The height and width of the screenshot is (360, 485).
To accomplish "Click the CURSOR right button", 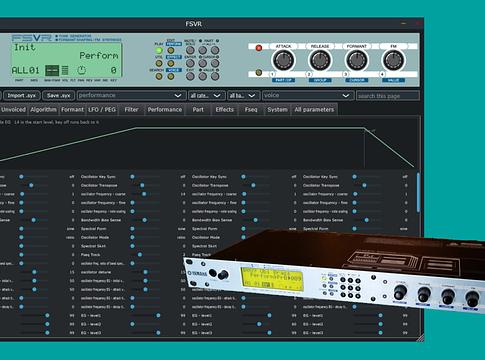I will [x=215, y=63].
